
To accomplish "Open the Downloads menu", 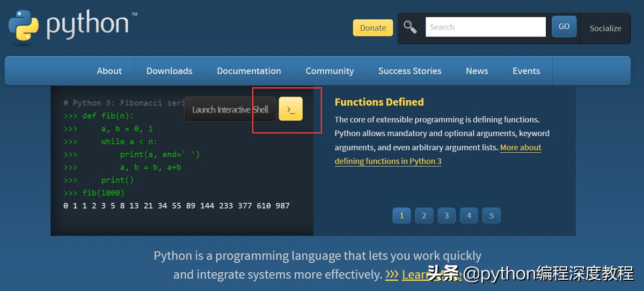I will tap(169, 71).
